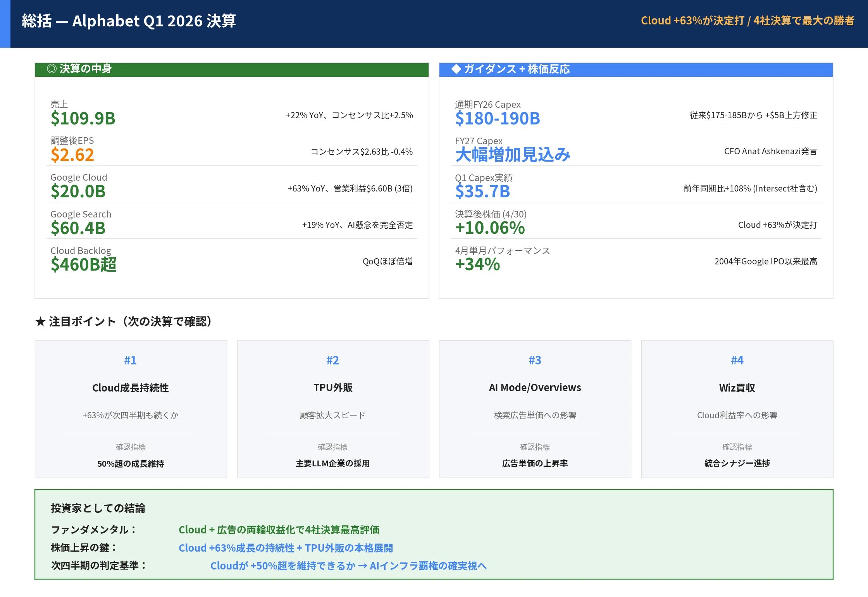Viewport: 868px width, 597px height.
Task: Click the note 2004年Google IPO以来最高
Action: [x=766, y=261]
